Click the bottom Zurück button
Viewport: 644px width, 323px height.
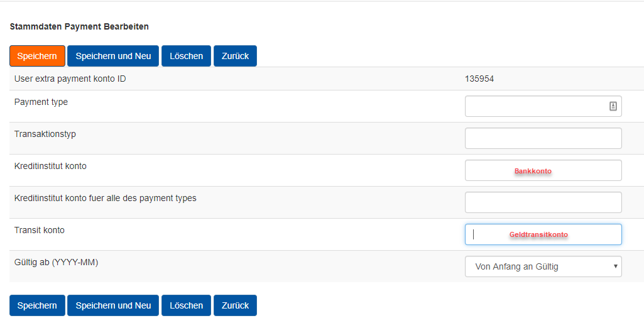coord(235,305)
